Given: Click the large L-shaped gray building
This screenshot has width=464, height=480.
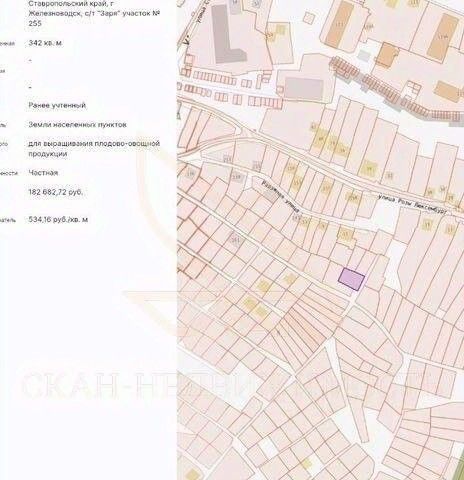Looking at the screenshot, I should [227, 37].
